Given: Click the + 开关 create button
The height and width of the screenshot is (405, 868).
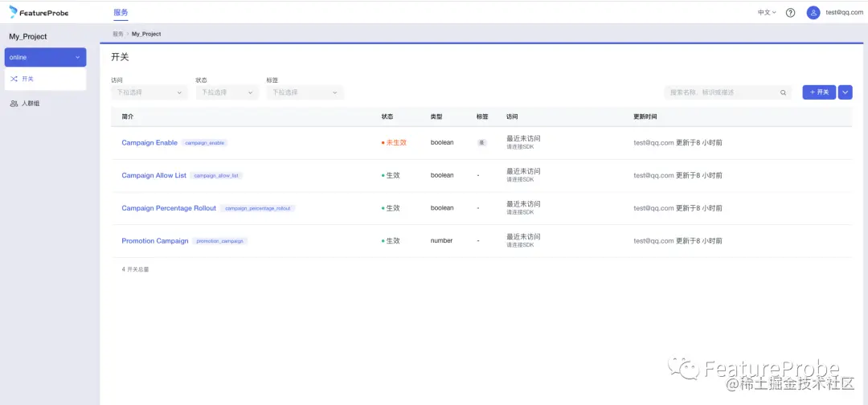Looking at the screenshot, I should [819, 92].
